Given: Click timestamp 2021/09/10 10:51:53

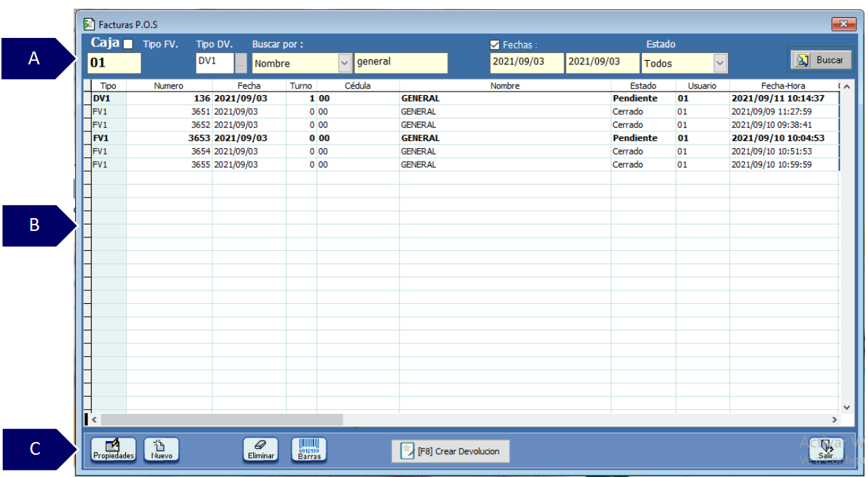Looking at the screenshot, I should [771, 152].
